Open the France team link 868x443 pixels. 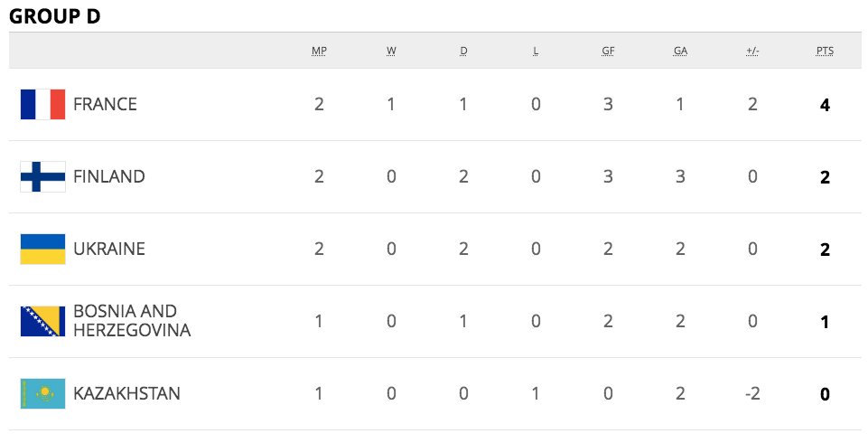pos(105,105)
